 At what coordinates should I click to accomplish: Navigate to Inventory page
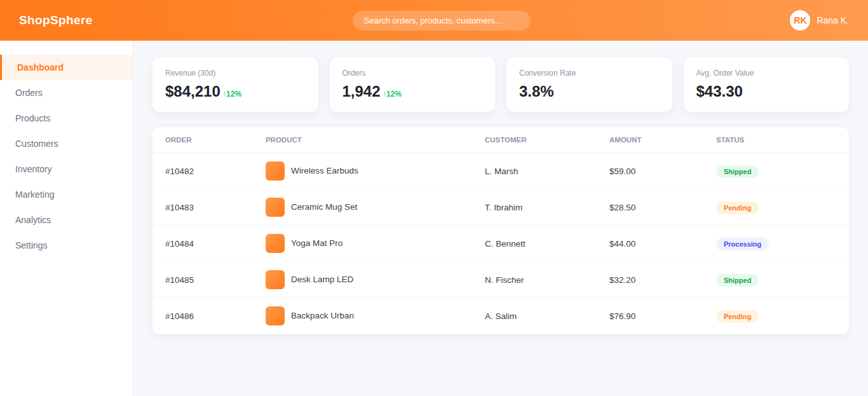[x=66, y=169]
